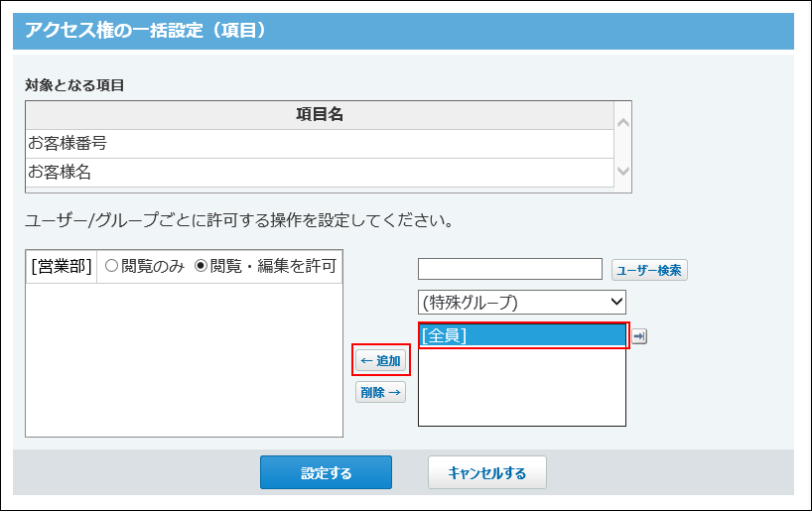Click the [営業部] entry in permission list
The width and height of the screenshot is (812, 511).
pyautogui.click(x=62, y=266)
